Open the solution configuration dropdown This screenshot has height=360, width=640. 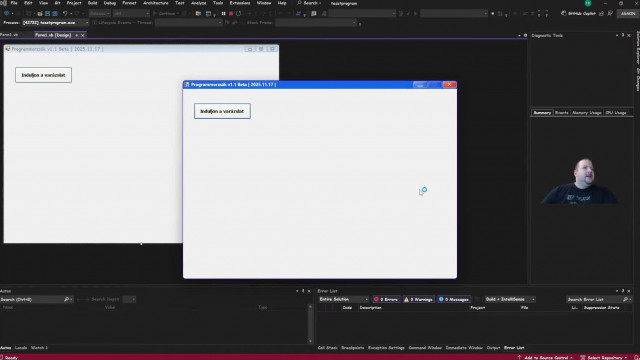(100, 13)
